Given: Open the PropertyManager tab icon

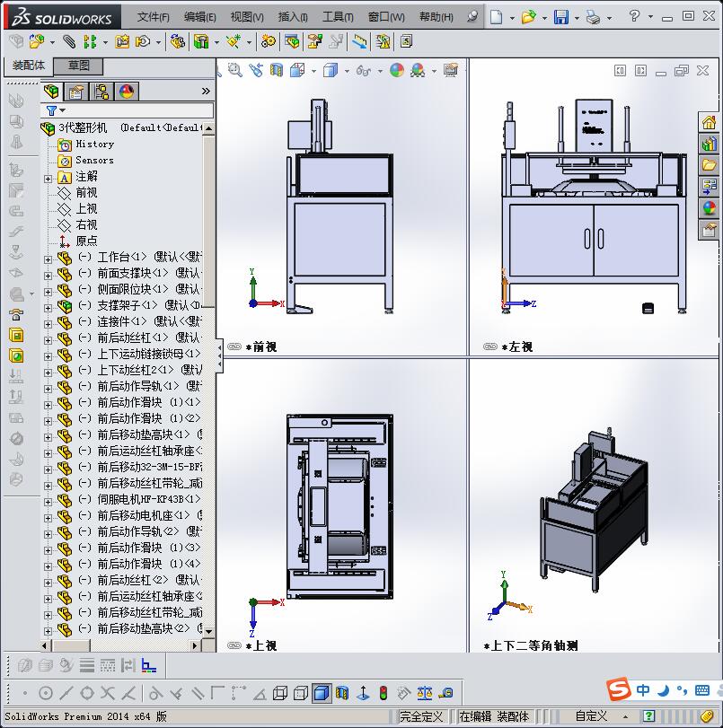Looking at the screenshot, I should coord(76,92).
